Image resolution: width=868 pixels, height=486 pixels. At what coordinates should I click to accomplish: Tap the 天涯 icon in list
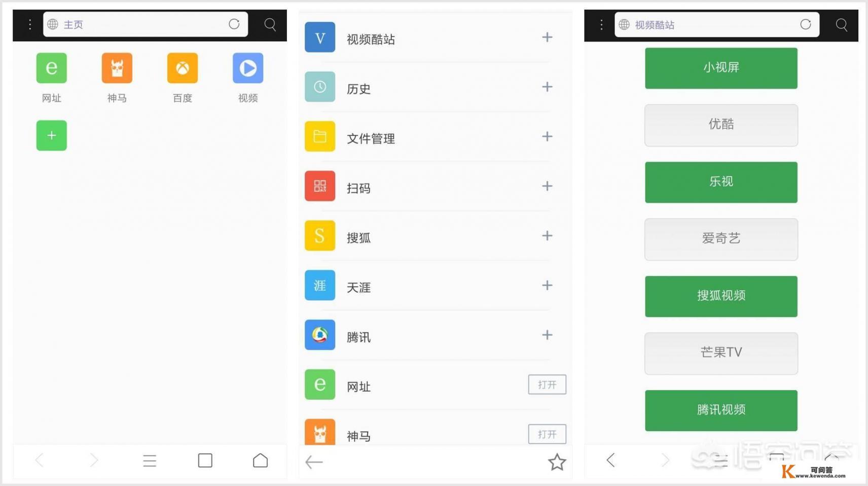point(320,285)
